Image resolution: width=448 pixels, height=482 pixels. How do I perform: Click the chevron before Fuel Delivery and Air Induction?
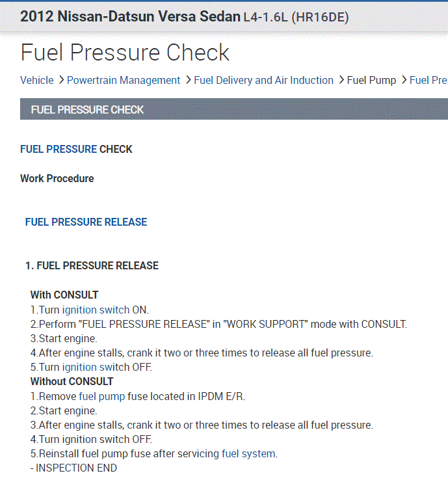coord(187,80)
